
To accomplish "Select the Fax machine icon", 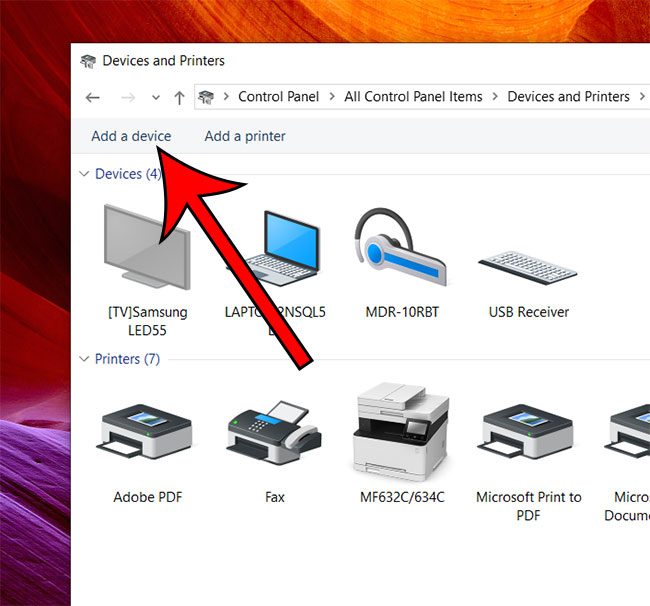I will tap(274, 432).
